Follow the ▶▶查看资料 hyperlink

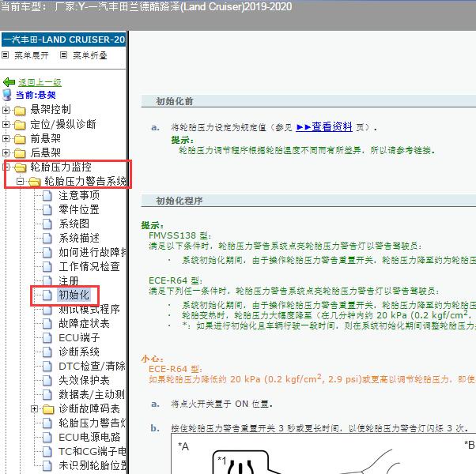coord(324,126)
